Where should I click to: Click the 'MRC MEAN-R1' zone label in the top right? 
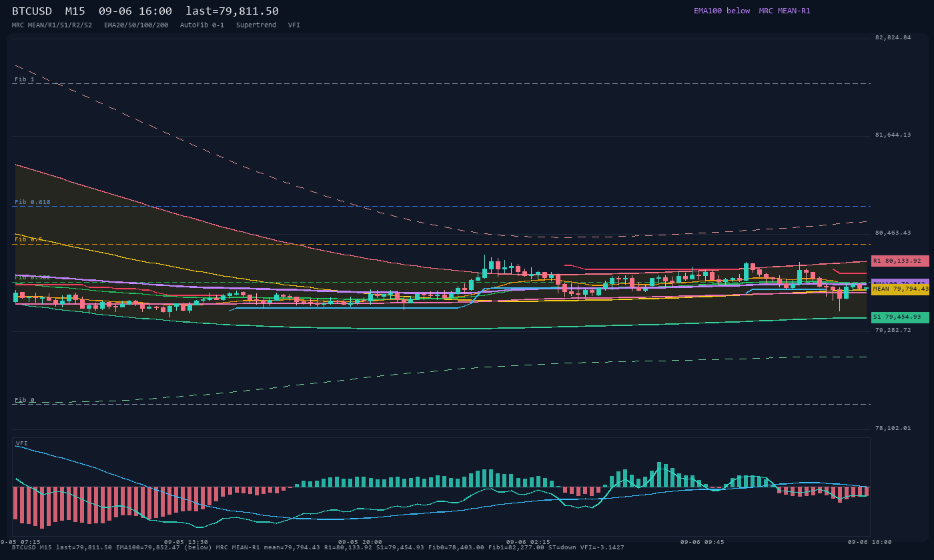point(785,11)
